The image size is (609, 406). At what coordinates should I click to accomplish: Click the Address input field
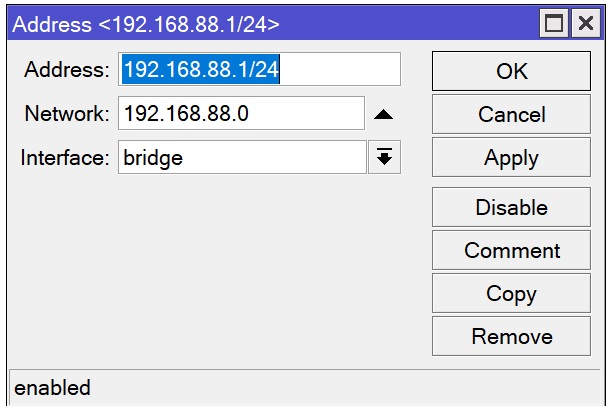click(259, 70)
